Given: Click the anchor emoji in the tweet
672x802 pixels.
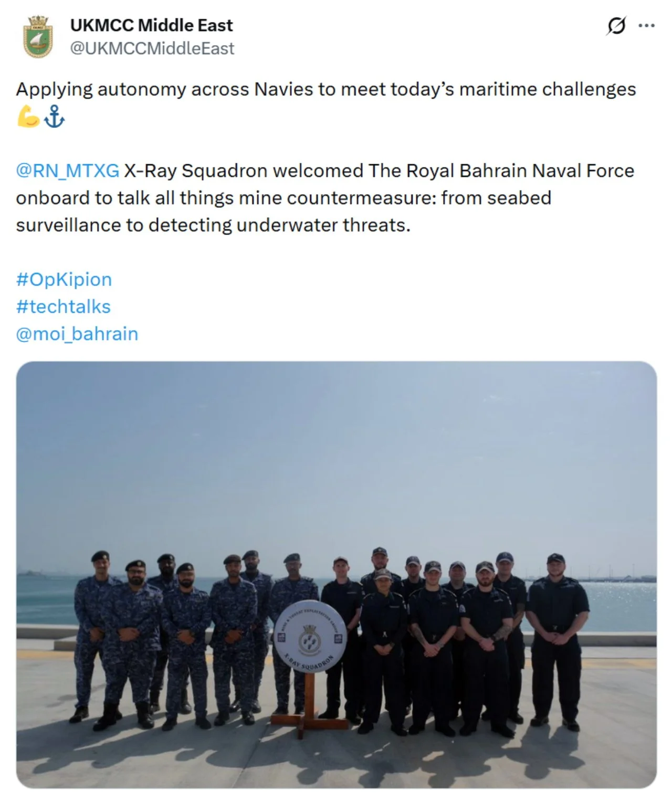Looking at the screenshot, I should click(x=54, y=117).
